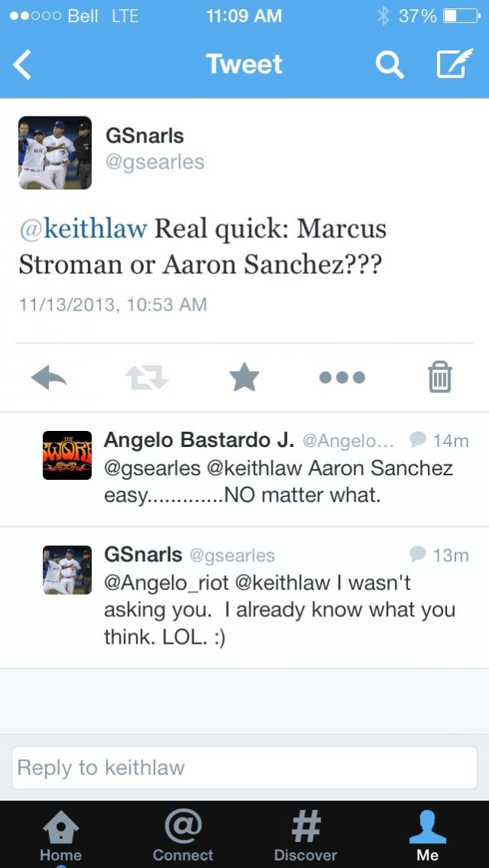Go to the Discover tab

(x=305, y=836)
